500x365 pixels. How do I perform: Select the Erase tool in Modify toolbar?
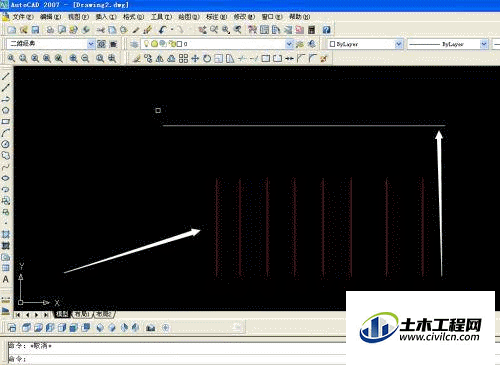pyautogui.click(x=136, y=59)
